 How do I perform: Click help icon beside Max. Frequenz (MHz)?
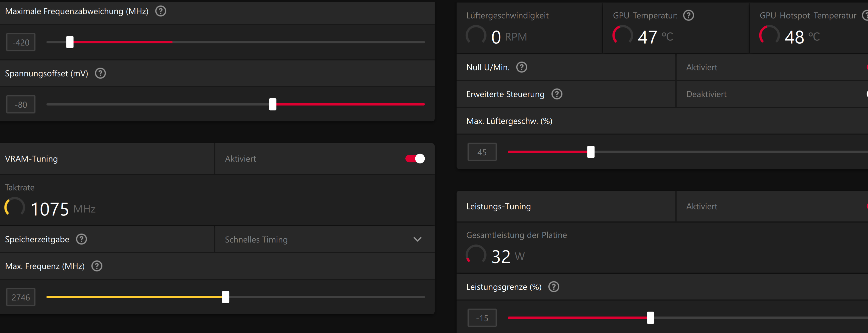[x=97, y=266]
